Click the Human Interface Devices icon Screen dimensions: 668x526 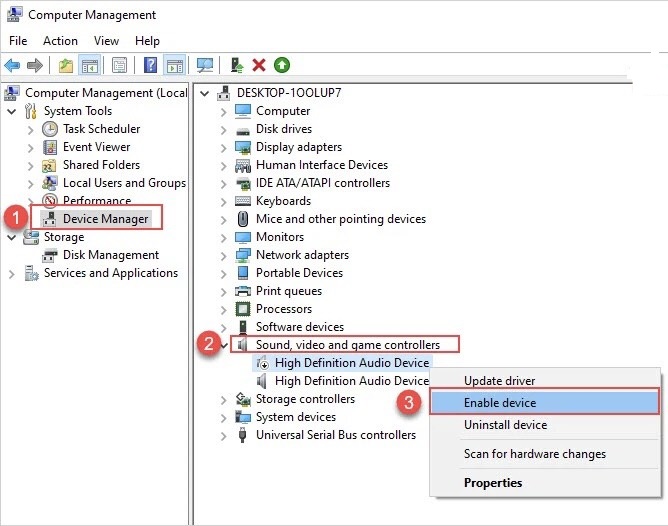coord(243,165)
